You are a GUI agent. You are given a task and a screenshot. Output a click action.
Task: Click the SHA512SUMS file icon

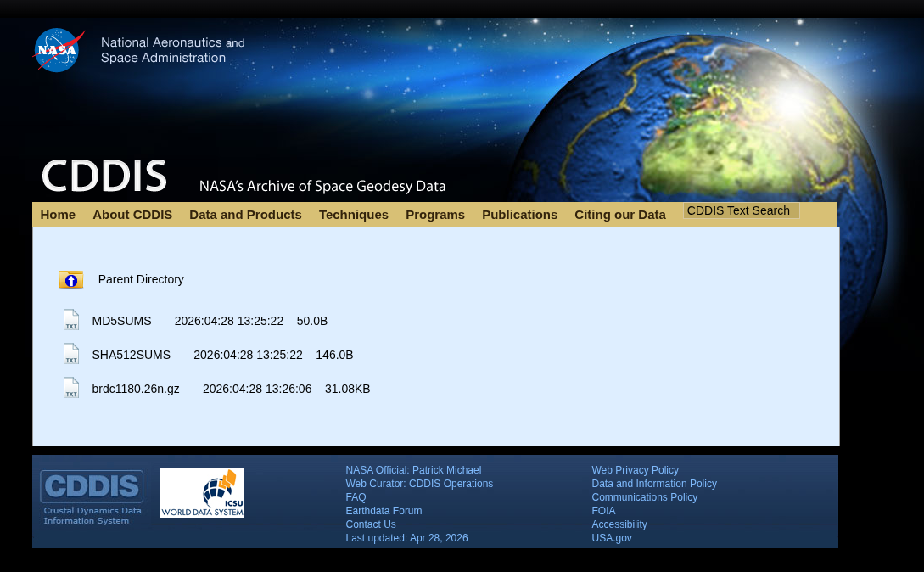coord(71,355)
